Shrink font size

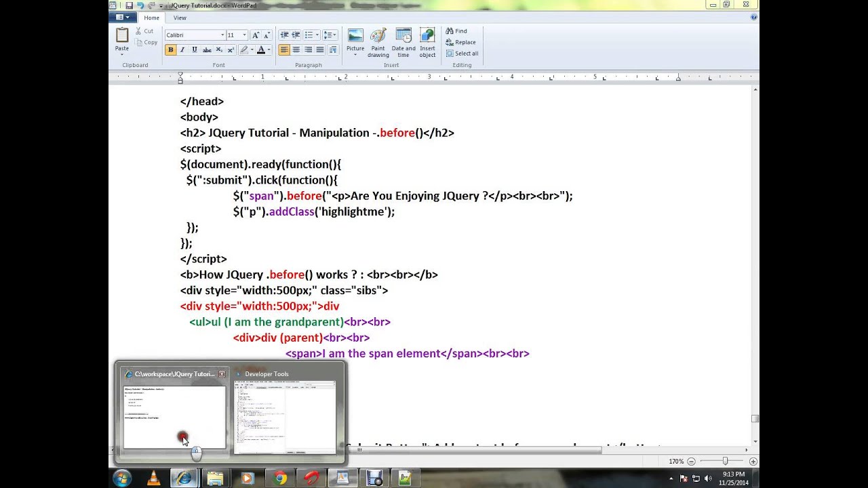pos(265,35)
